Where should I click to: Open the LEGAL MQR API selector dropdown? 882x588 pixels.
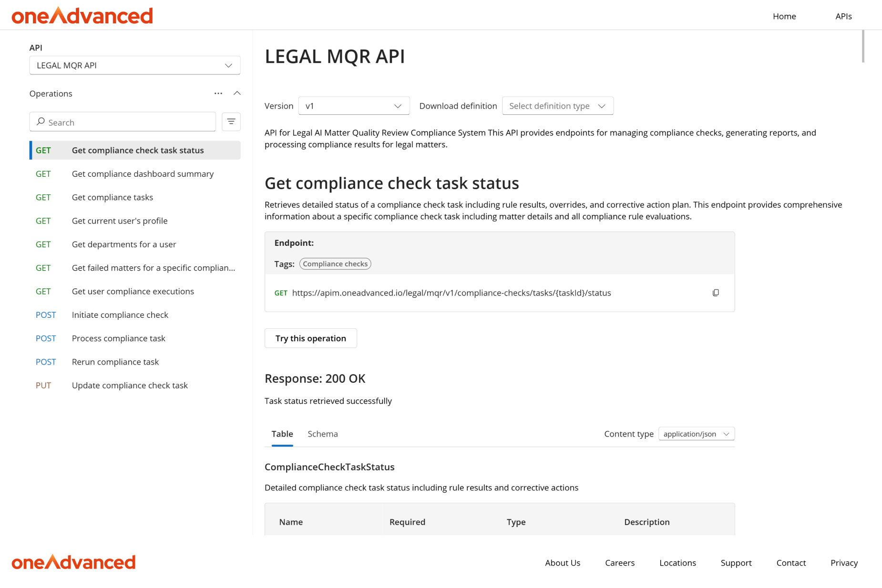tap(134, 65)
